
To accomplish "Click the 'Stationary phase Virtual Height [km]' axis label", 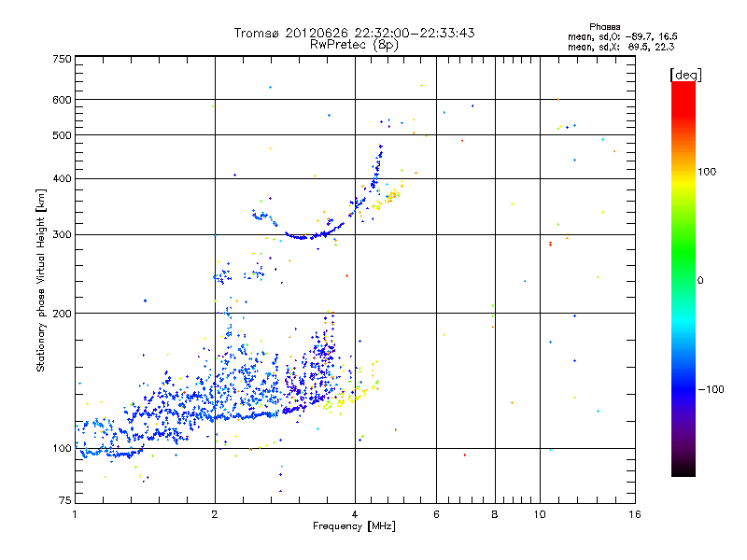I will point(41,281).
